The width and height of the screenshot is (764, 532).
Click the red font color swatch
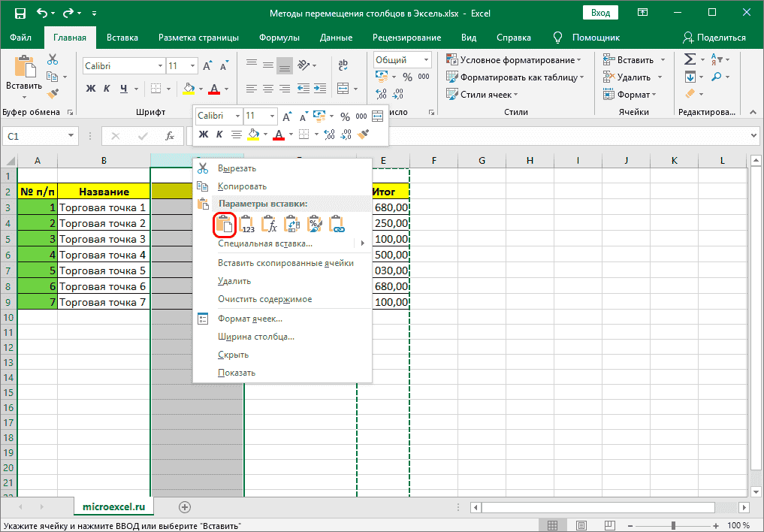pos(279,134)
